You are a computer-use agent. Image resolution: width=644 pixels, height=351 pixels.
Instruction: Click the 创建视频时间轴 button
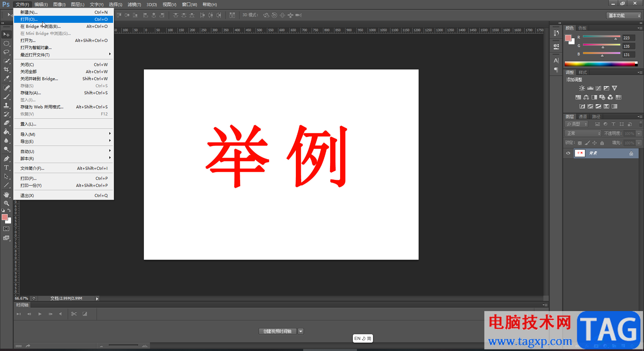(x=278, y=332)
